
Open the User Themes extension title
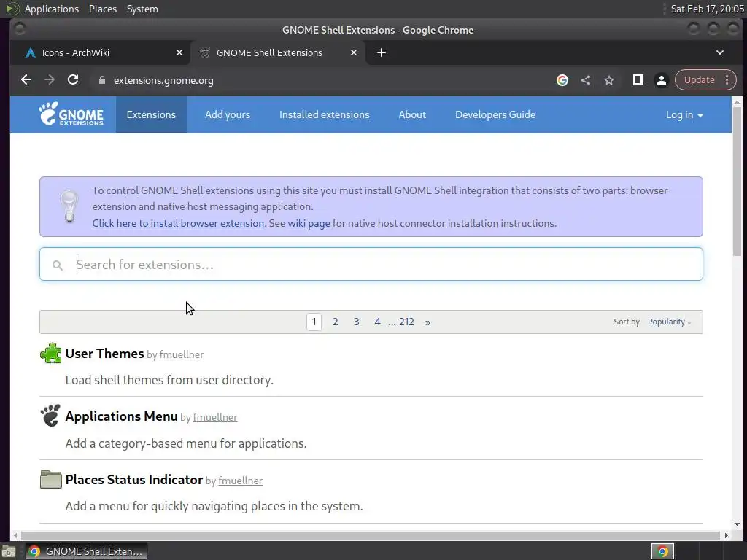(x=104, y=354)
